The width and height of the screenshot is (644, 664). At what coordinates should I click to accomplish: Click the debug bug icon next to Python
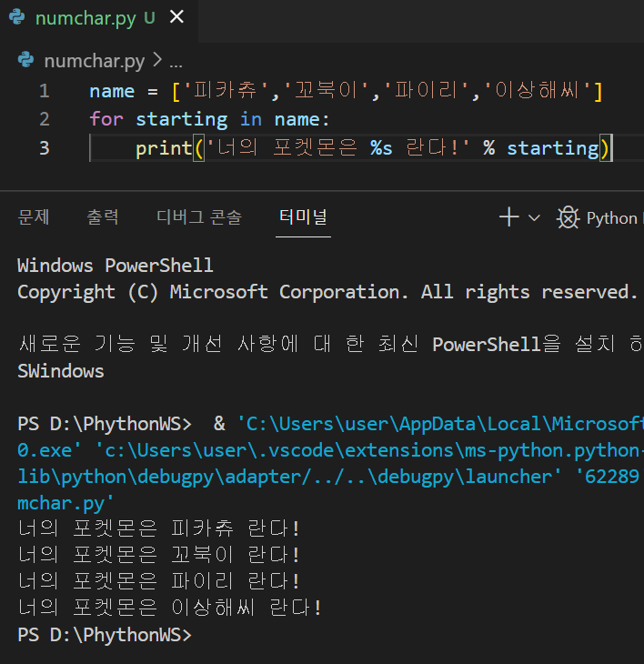568,217
